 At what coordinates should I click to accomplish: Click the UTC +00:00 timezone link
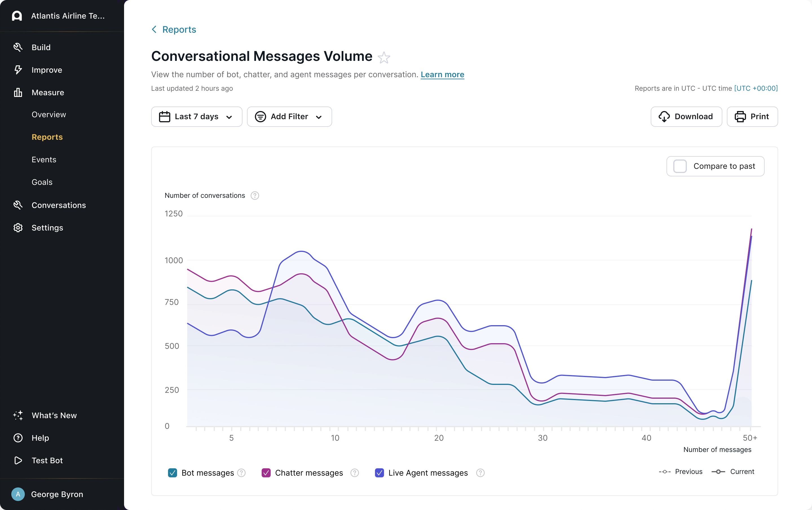point(756,88)
